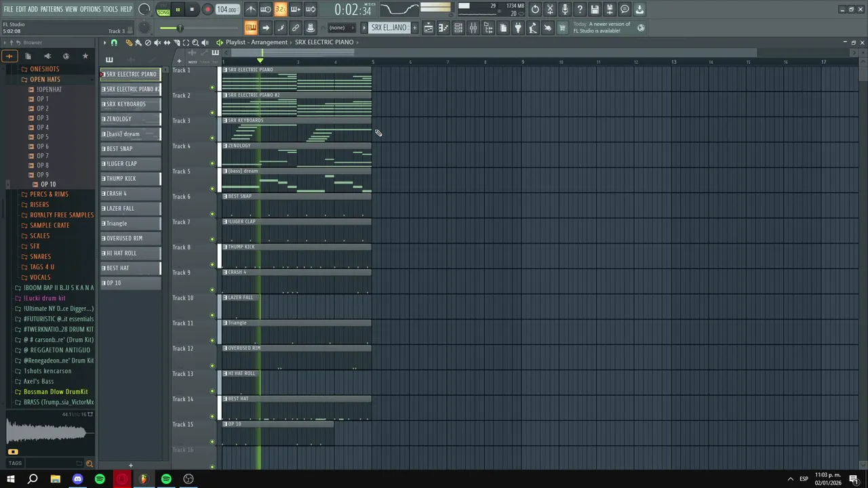Expand the !Lucki drum kit folder
This screenshot has height=488, width=868.
pos(45,298)
